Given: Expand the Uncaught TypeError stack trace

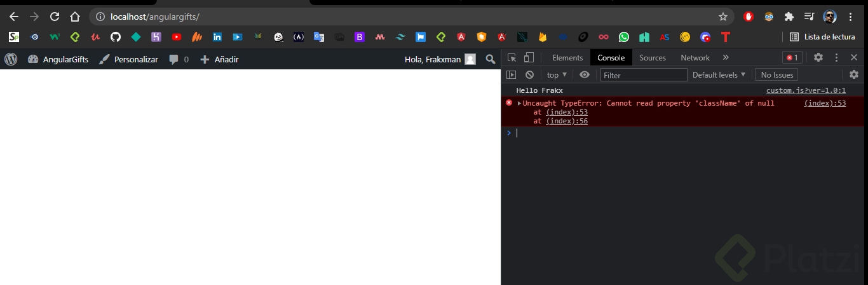Looking at the screenshot, I should 519,103.
